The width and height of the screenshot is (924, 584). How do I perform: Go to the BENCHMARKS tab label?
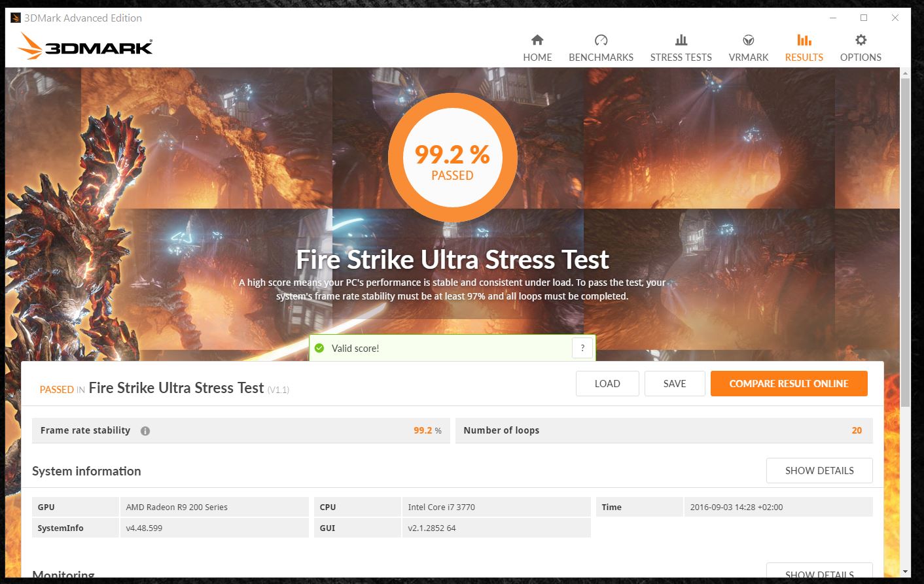pyautogui.click(x=601, y=58)
